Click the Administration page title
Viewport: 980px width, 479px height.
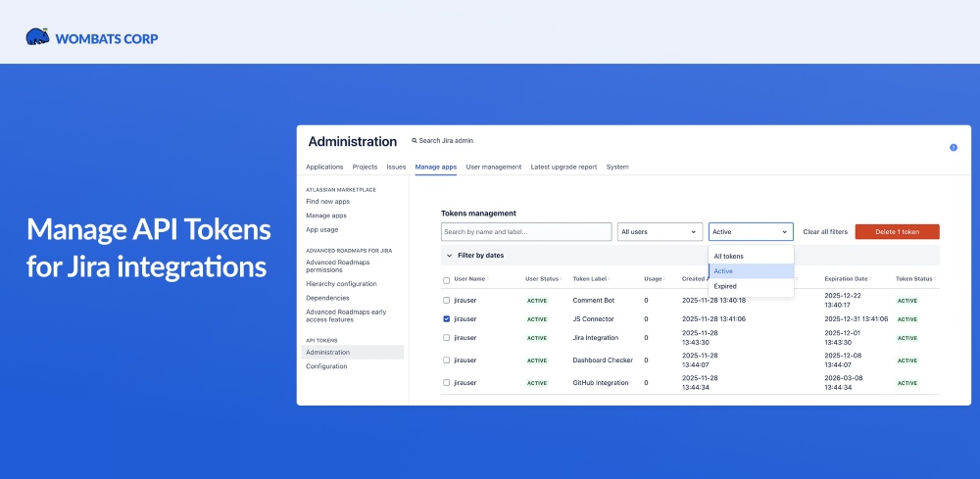pyautogui.click(x=353, y=142)
